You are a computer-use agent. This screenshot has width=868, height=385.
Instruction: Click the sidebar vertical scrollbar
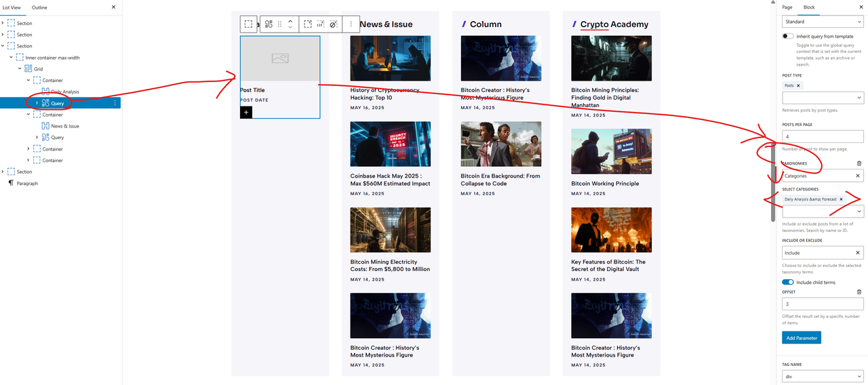point(772,183)
